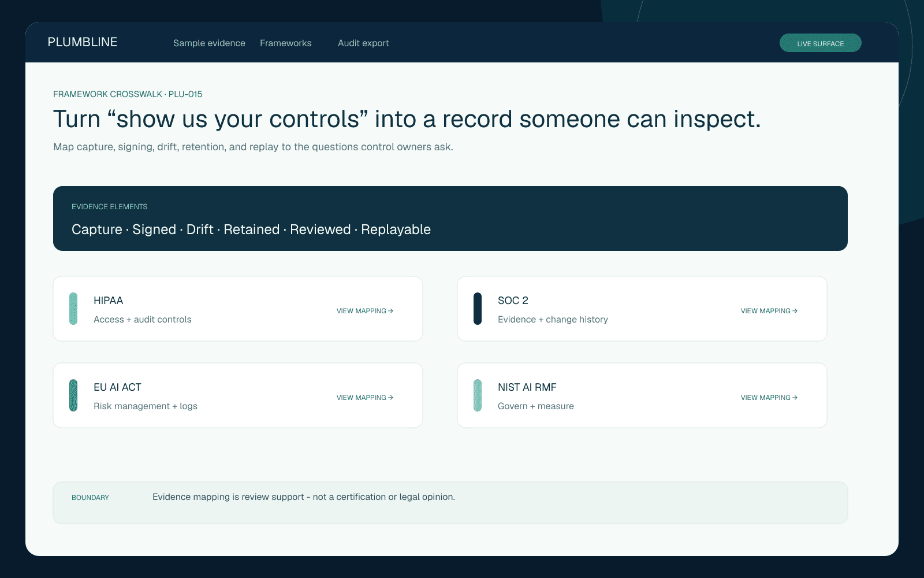Click the PLUMBLINE logo
The height and width of the screenshot is (578, 924).
[x=83, y=42]
